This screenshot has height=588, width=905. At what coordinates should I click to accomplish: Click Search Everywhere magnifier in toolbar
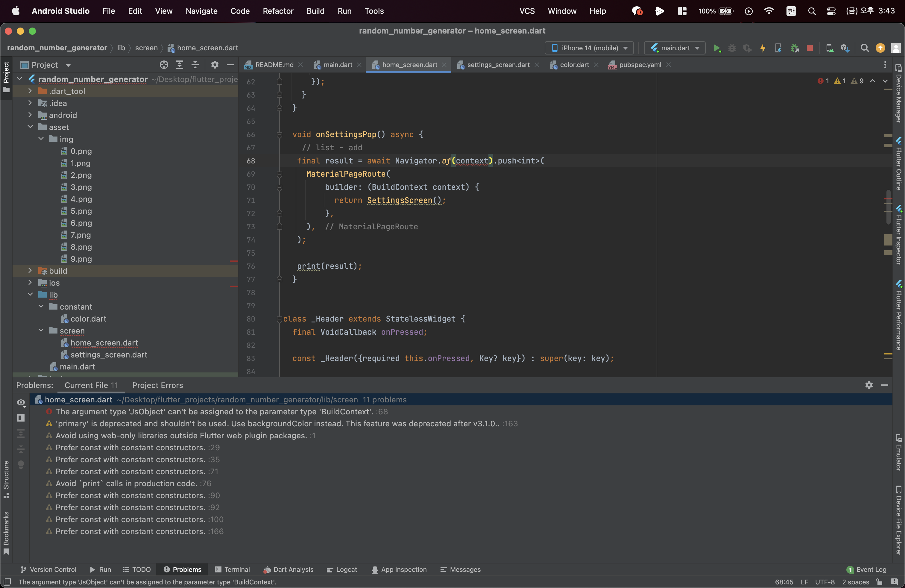point(865,48)
